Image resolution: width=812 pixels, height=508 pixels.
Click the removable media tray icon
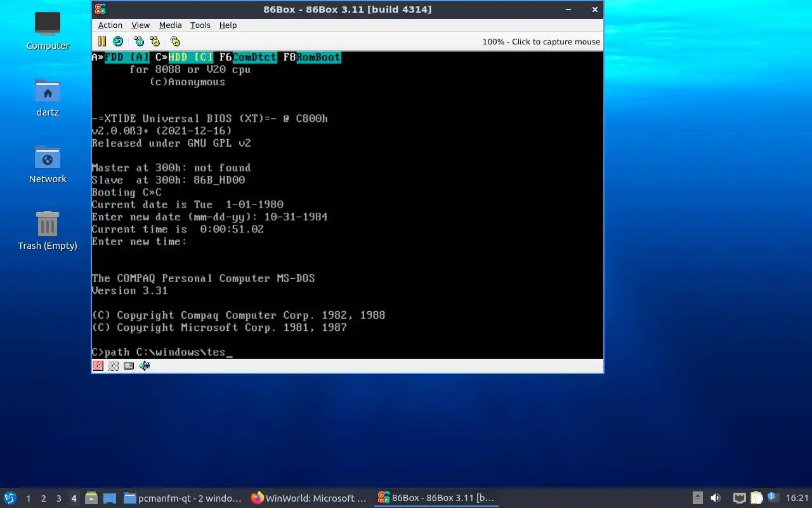[697, 498]
